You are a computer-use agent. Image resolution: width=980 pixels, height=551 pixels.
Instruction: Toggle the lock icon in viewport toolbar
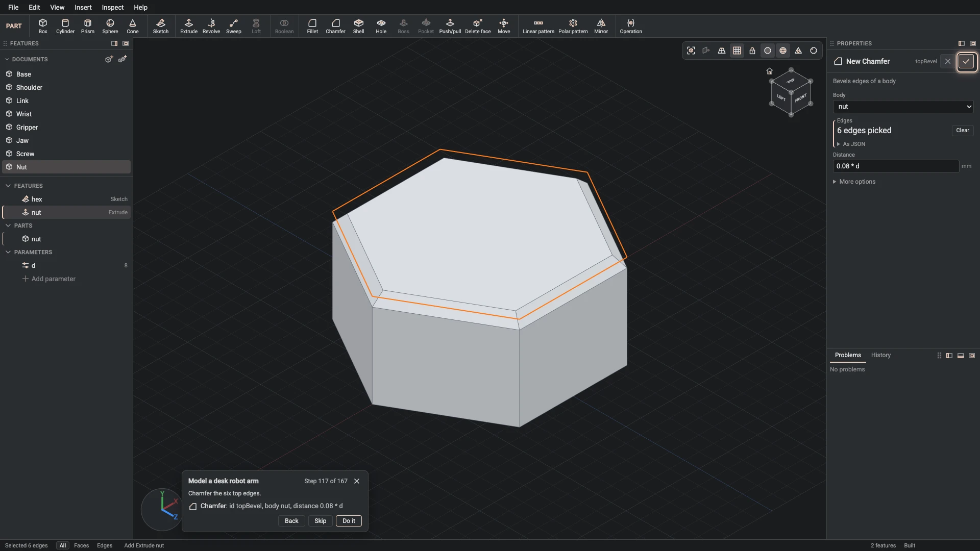[752, 51]
